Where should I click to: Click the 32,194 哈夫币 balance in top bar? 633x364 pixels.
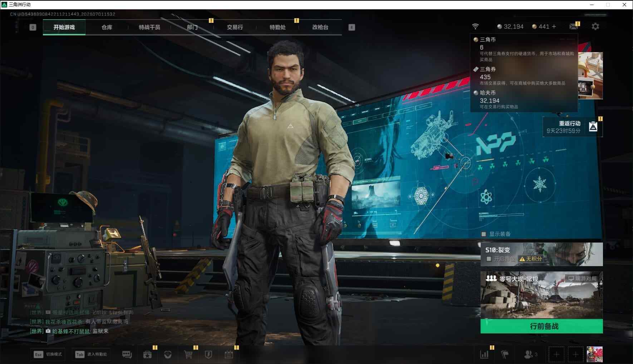click(510, 26)
